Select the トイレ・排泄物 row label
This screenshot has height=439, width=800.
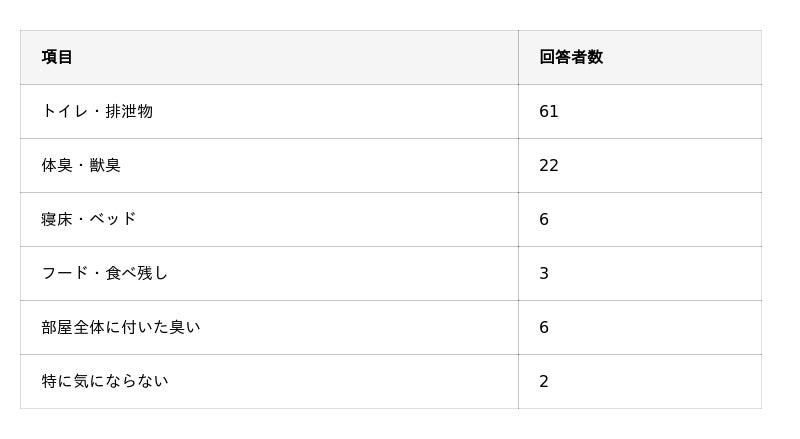(x=97, y=111)
